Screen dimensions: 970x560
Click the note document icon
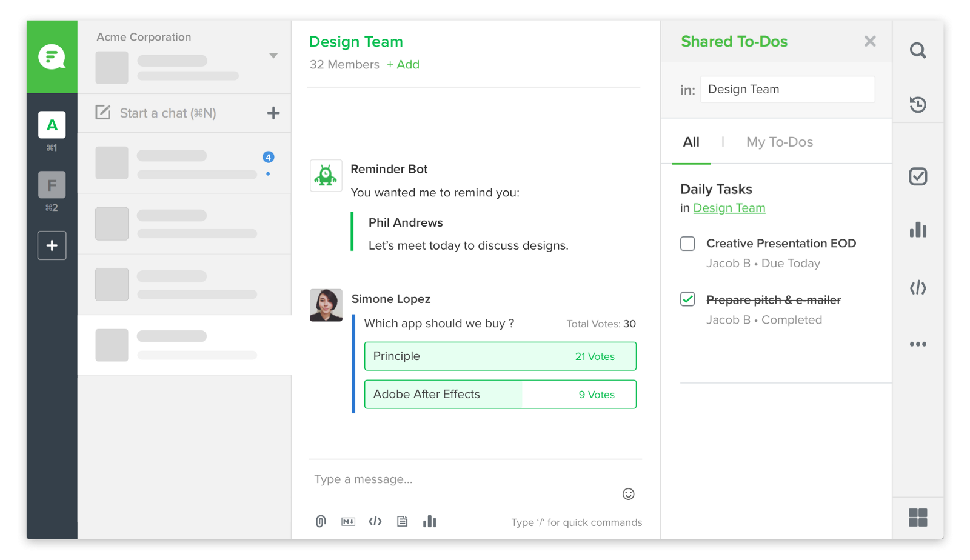tap(402, 521)
